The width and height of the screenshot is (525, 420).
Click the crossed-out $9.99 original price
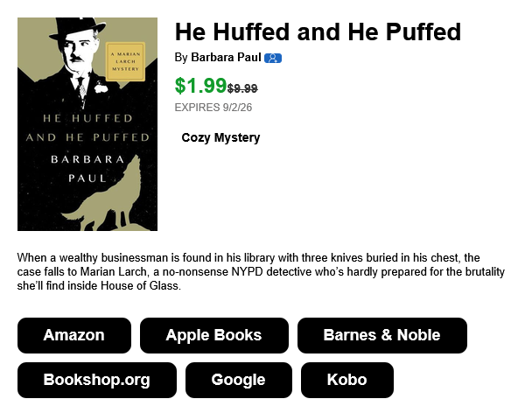[242, 88]
